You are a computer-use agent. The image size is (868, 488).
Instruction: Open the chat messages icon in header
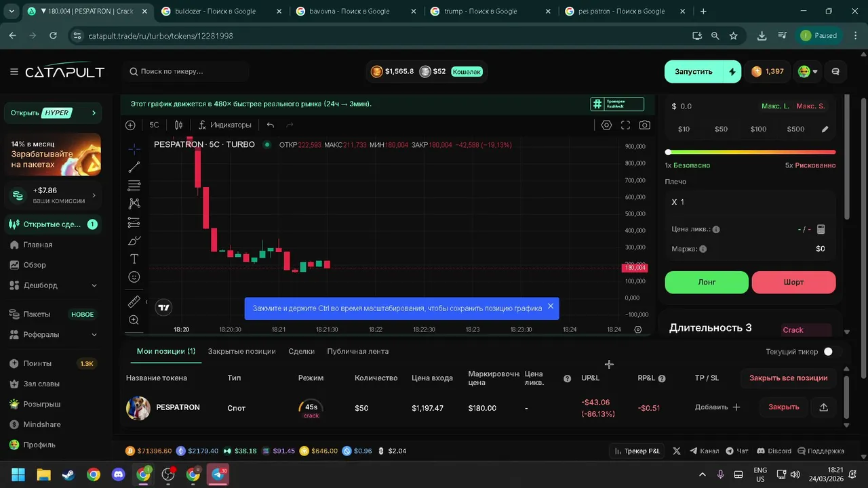[835, 72]
